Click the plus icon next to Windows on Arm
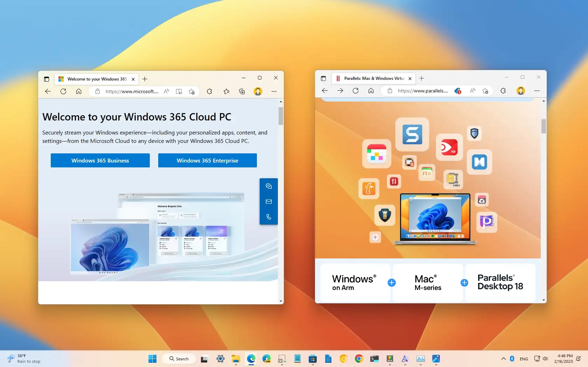This screenshot has width=588, height=367. (x=392, y=283)
